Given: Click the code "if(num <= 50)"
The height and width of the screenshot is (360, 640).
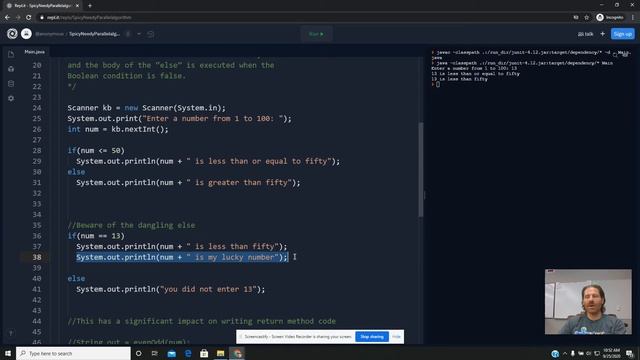Looking at the screenshot, I should [96, 151].
